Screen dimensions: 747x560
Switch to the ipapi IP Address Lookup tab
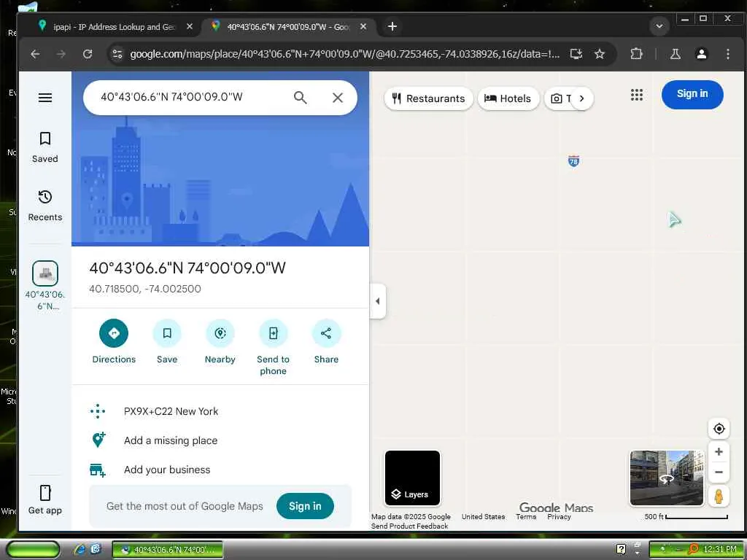coord(113,27)
